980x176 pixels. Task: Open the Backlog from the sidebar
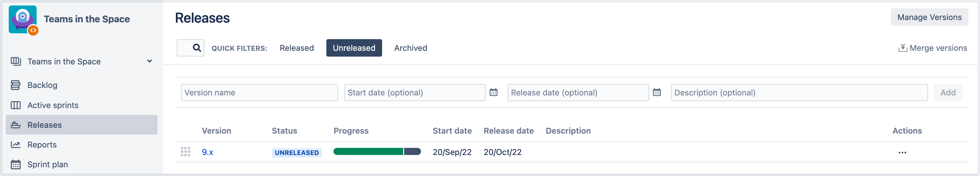coord(42,85)
